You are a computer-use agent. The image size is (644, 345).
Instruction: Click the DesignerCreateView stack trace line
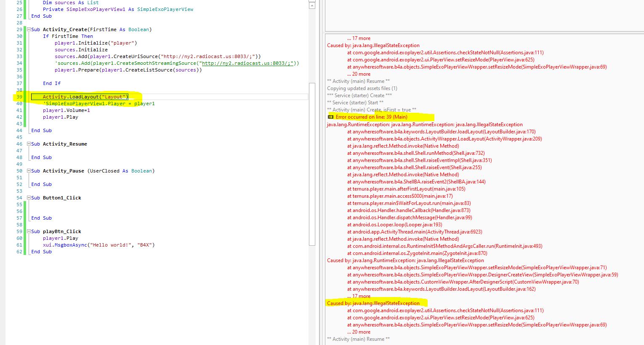point(483,275)
